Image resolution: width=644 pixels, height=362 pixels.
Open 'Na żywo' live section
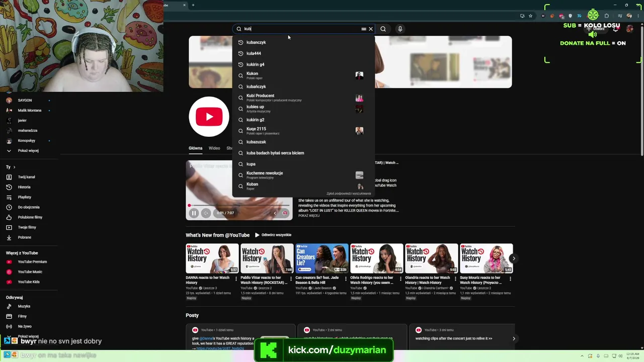click(x=29, y=326)
